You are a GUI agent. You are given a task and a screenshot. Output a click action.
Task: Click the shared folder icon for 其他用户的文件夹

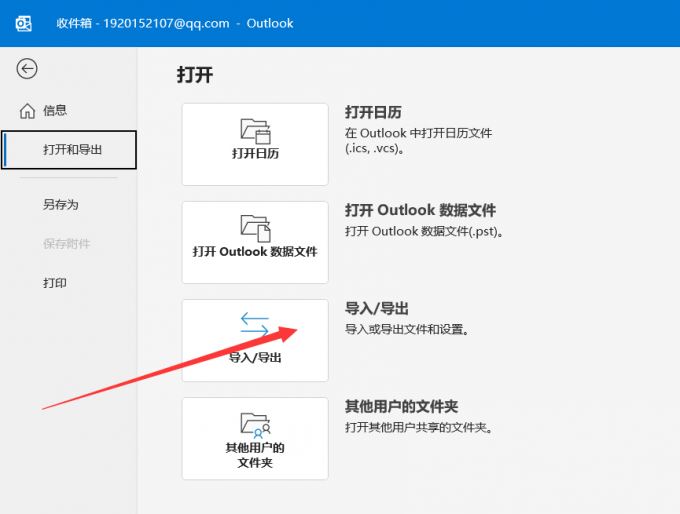(x=255, y=424)
